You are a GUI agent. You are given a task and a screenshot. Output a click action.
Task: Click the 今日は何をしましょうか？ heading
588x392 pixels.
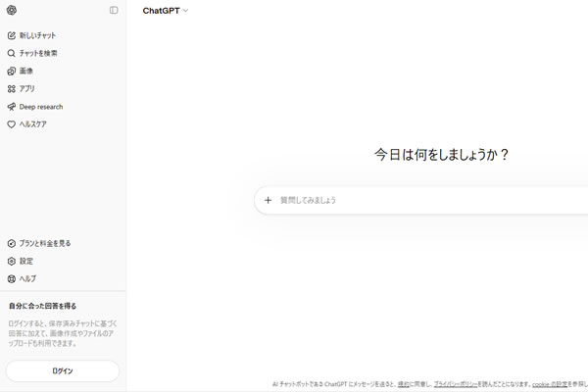pos(442,155)
